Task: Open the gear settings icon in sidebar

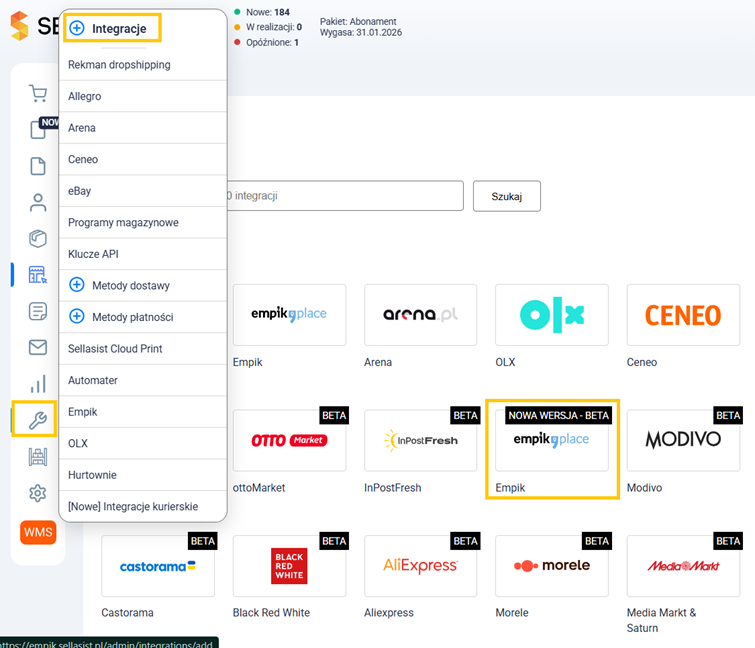Action: [x=38, y=493]
